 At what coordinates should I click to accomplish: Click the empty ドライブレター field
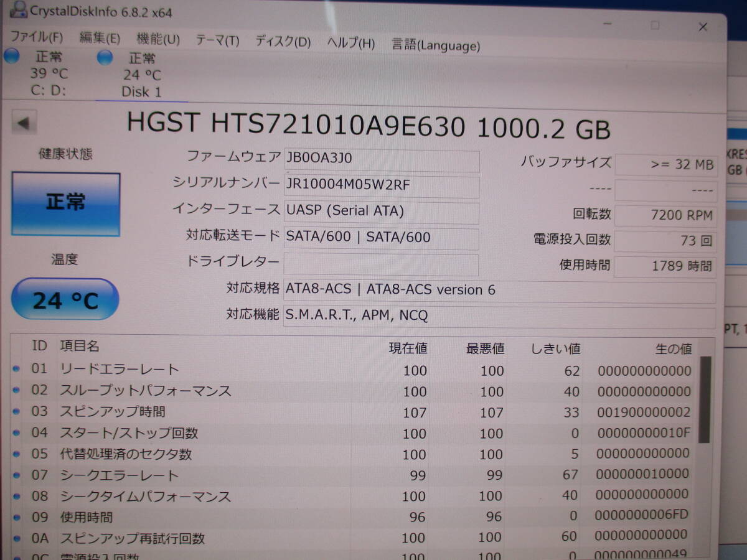[x=382, y=264]
